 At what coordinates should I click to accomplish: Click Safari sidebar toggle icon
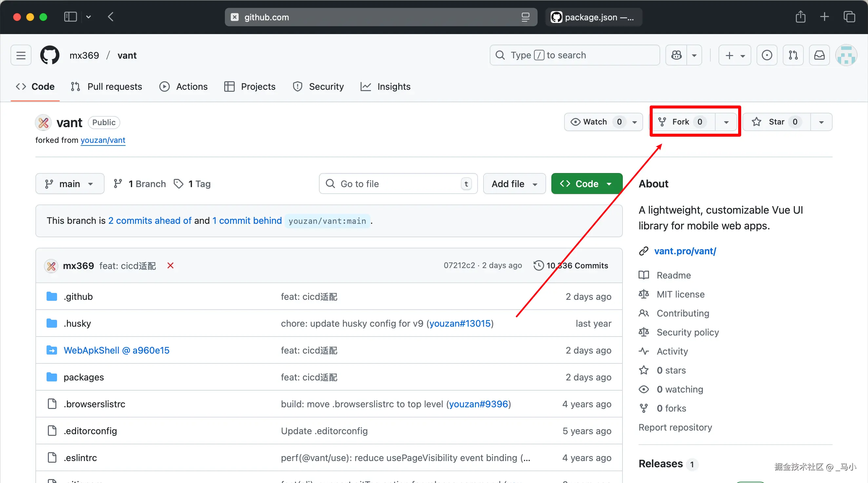click(x=70, y=17)
